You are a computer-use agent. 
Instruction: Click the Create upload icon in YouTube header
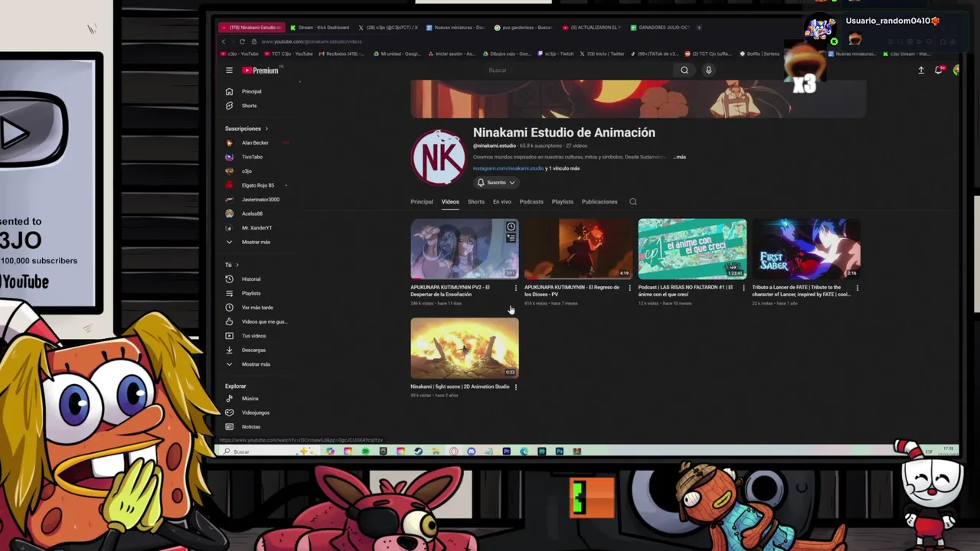pyautogui.click(x=921, y=70)
